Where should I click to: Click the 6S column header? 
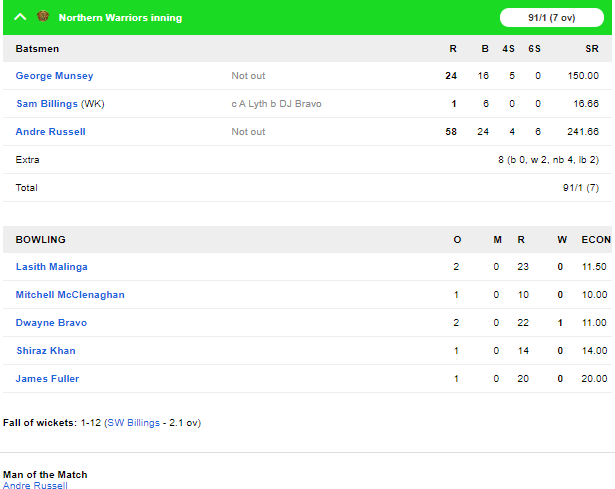tap(534, 49)
